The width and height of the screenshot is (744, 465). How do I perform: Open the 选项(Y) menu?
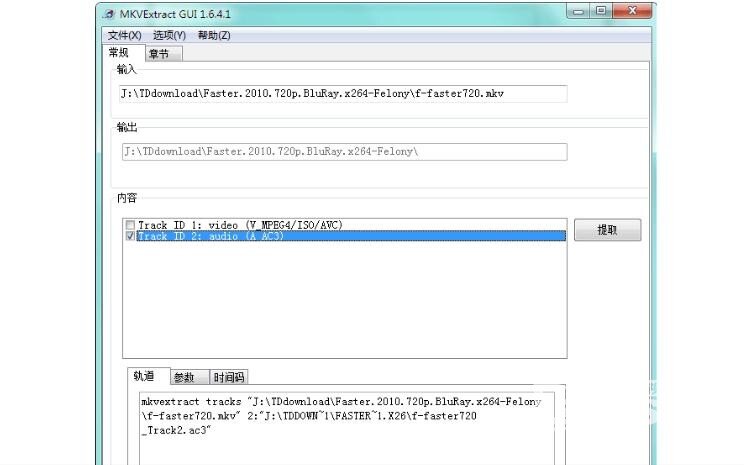coord(169,35)
